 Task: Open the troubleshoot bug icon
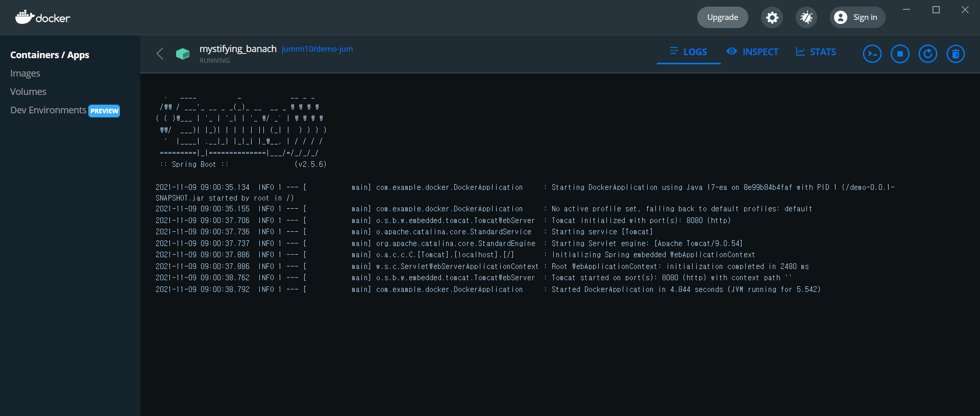[806, 17]
